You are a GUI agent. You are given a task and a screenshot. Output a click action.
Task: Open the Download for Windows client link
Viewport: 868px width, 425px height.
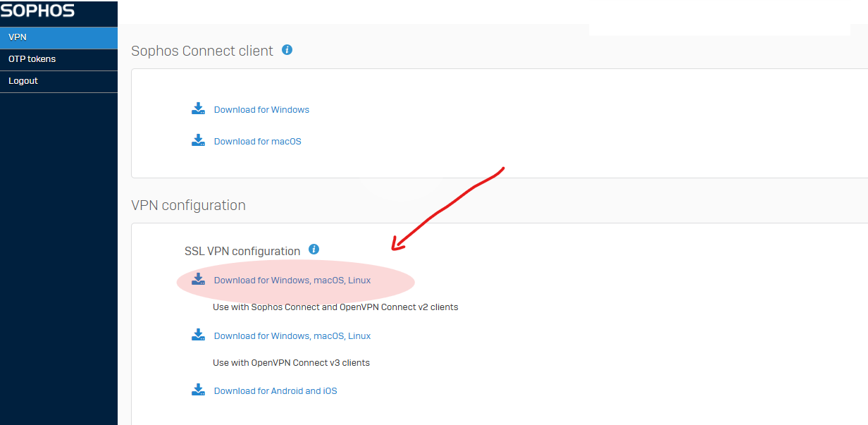pos(261,110)
